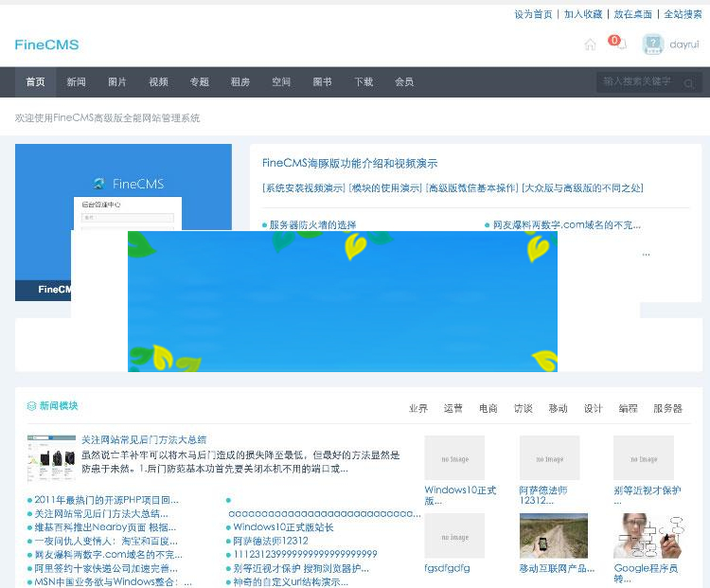Switch to the 电商 news category
This screenshot has width=710, height=588.
click(488, 408)
